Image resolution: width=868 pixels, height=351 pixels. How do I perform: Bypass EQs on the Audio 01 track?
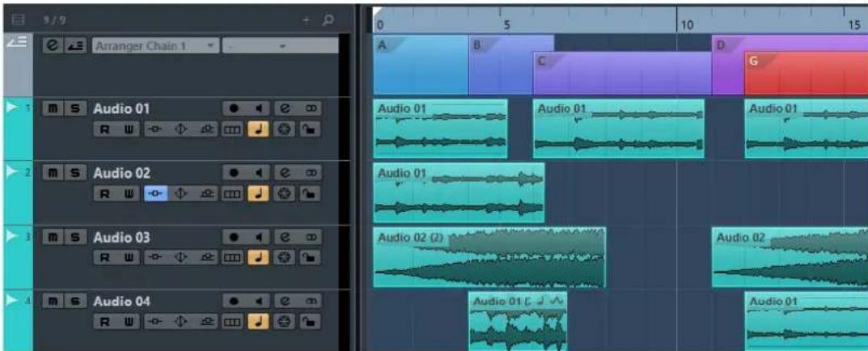coord(179,129)
